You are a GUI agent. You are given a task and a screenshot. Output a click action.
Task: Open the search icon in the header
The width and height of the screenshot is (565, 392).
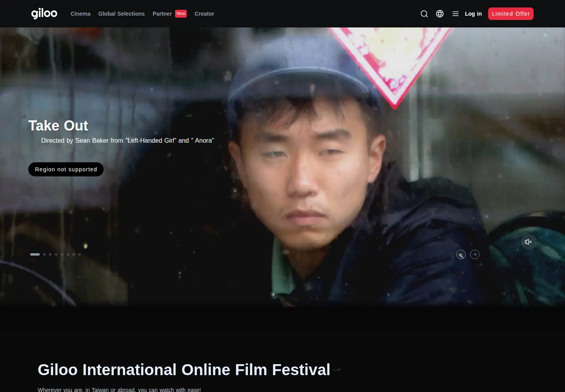424,14
